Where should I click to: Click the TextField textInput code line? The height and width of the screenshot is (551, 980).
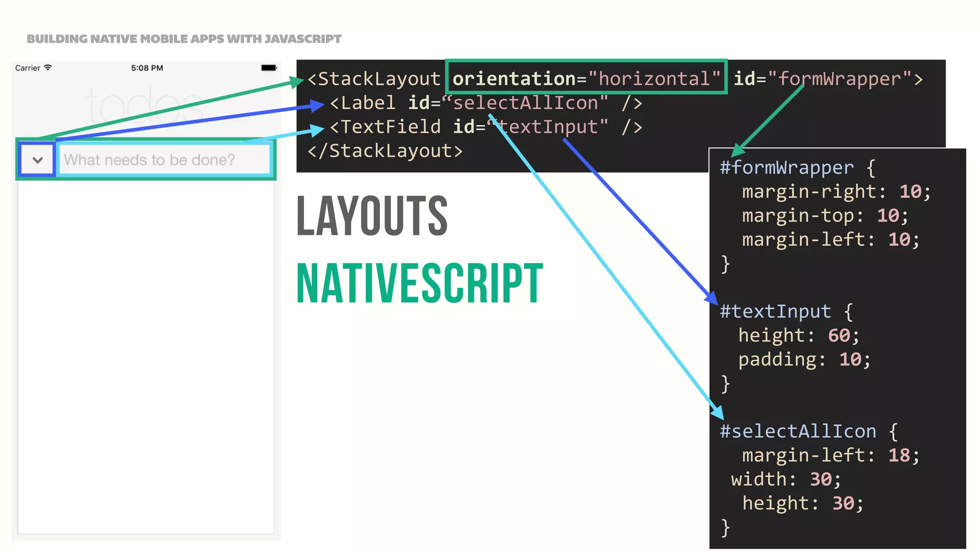(x=486, y=127)
